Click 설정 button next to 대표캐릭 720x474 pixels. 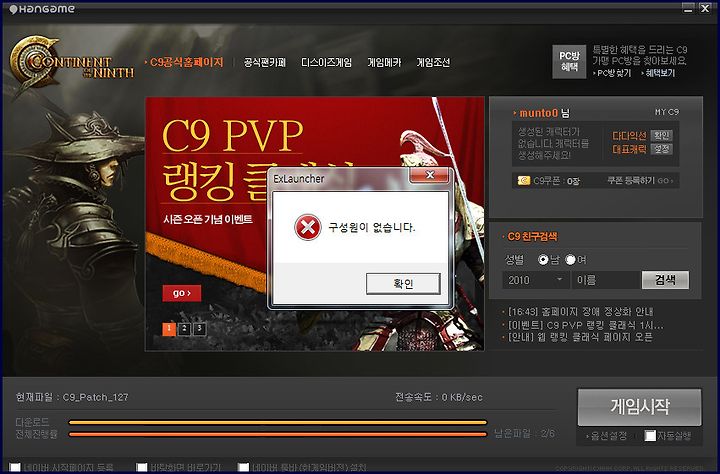(661, 149)
